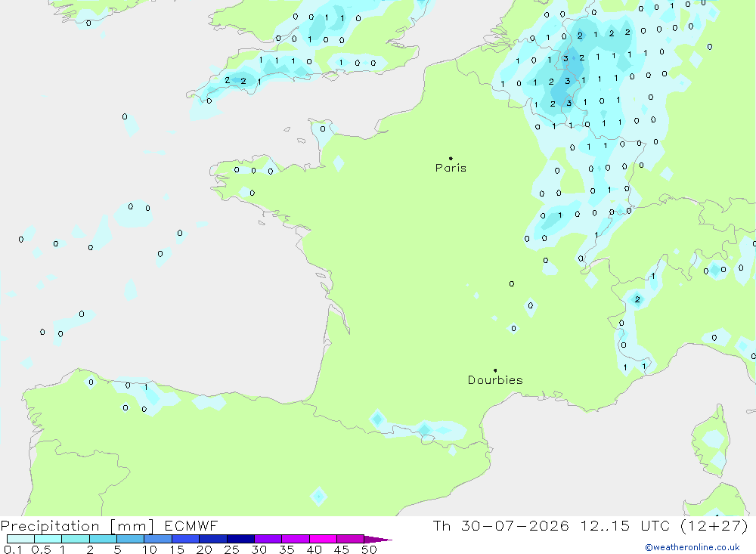The height and width of the screenshot is (554, 756).
Task: Click the 25–30 mm dark blue legend swatch
Action: coord(240,539)
